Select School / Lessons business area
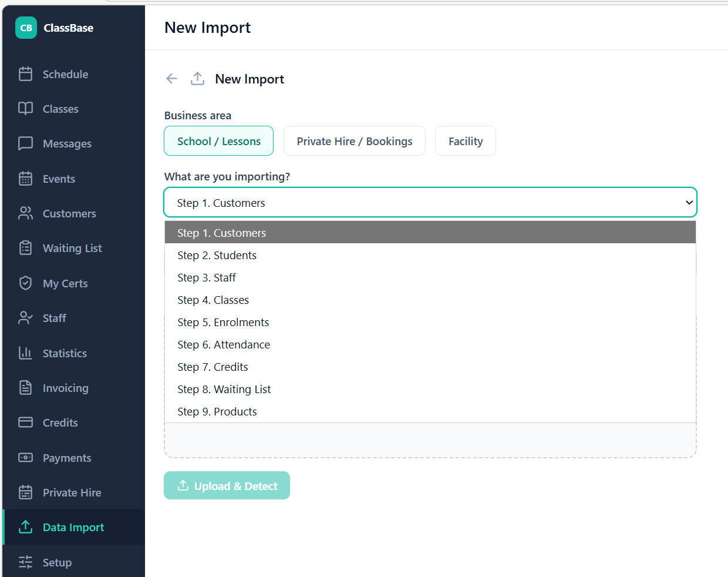 [218, 141]
